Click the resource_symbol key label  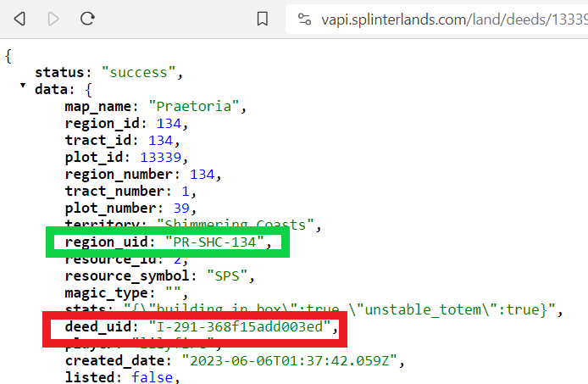tap(127, 276)
